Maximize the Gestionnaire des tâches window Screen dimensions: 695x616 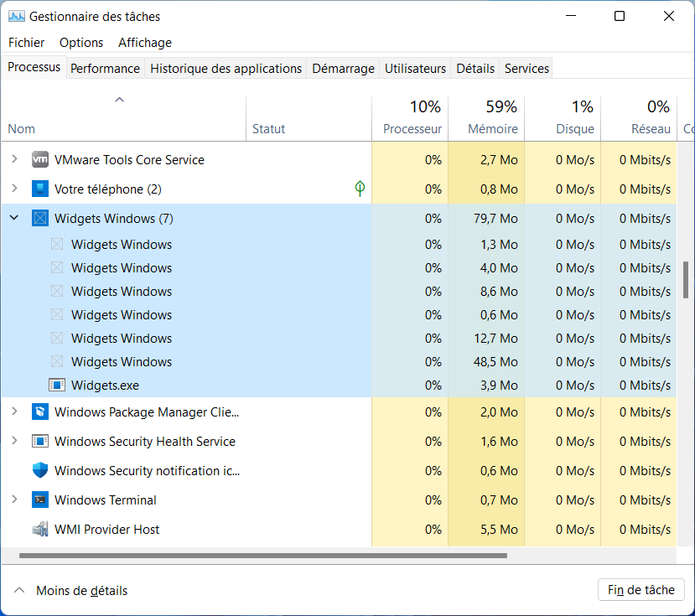620,16
